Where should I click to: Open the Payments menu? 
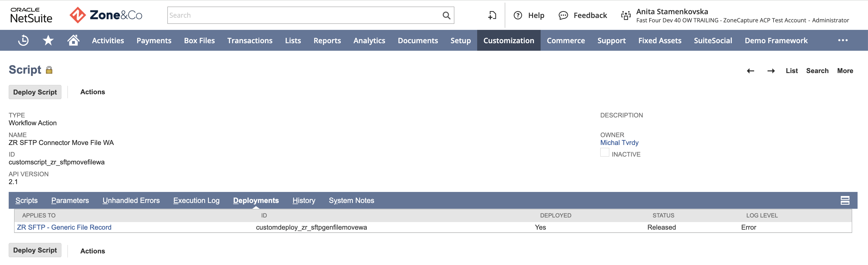tap(154, 41)
